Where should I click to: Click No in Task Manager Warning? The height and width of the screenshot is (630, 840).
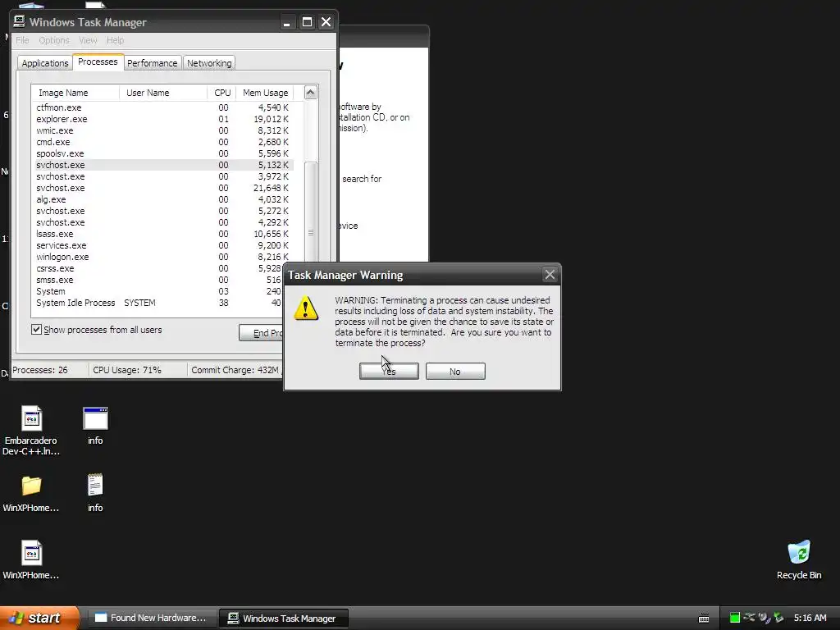[455, 372]
